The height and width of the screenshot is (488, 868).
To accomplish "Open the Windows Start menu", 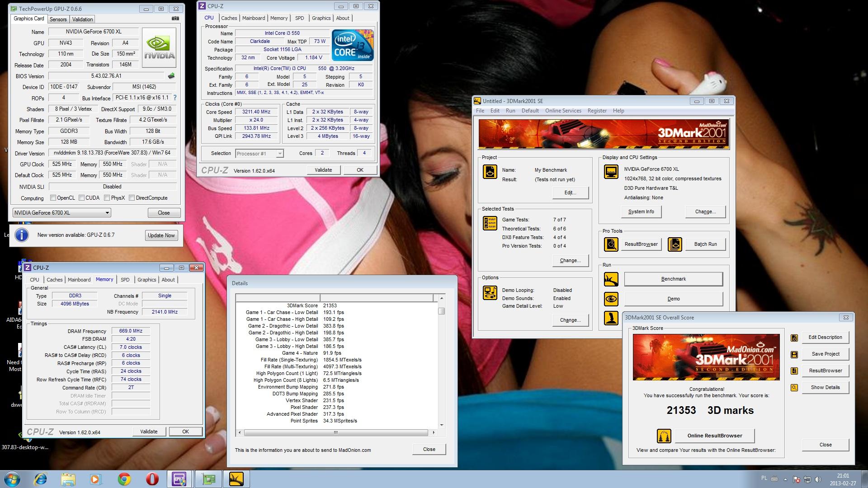I will 12,479.
